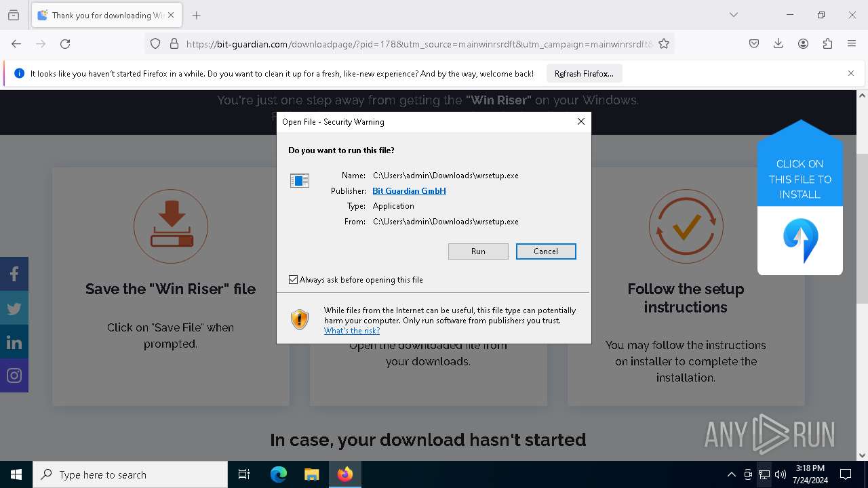Click the Follow the setup instructions heading

click(x=686, y=298)
